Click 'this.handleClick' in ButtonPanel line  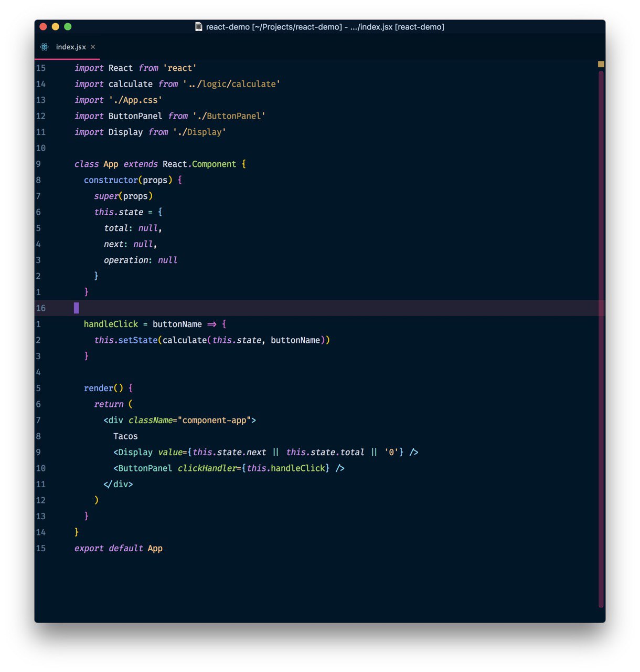(285, 468)
